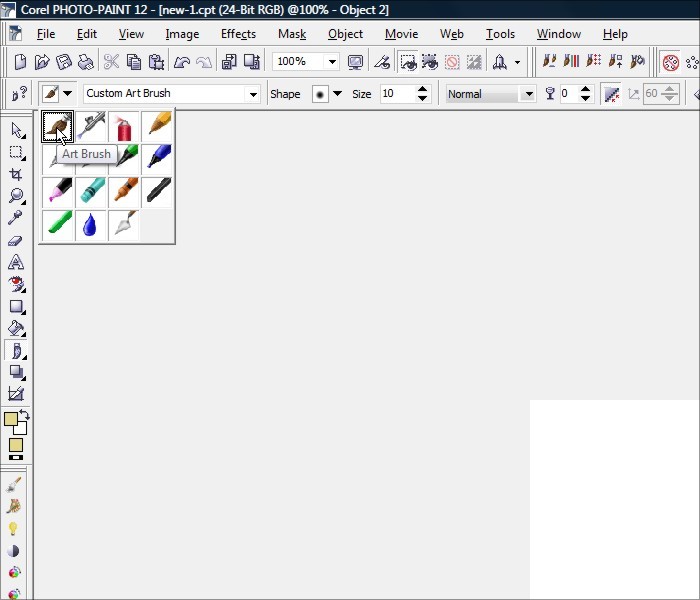Select the red Spray Can brush
Viewport: 700px width, 600px height.
click(x=125, y=126)
